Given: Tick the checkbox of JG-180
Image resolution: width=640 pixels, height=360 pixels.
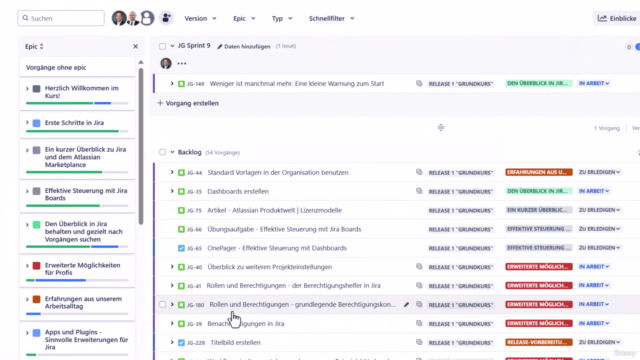Looking at the screenshot, I should pyautogui.click(x=162, y=304).
